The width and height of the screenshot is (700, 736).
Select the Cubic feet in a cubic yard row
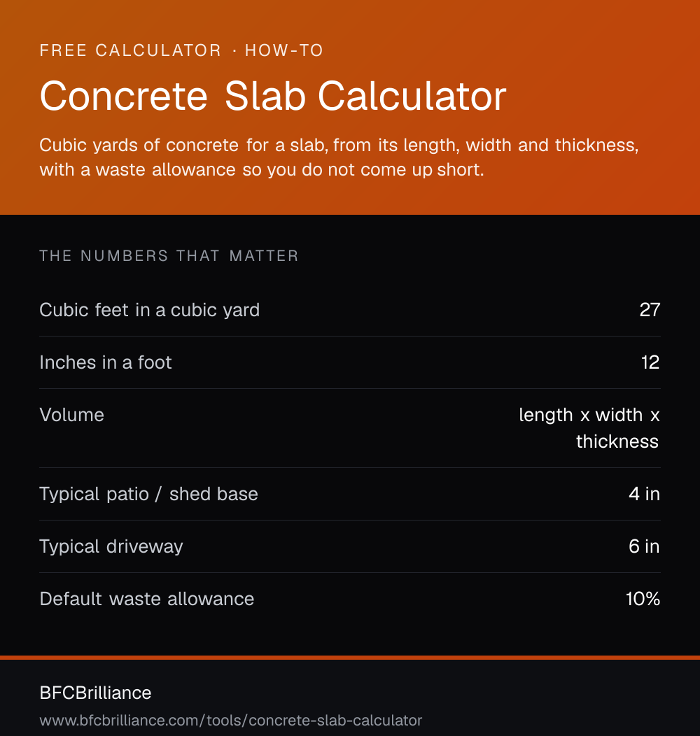point(350,310)
